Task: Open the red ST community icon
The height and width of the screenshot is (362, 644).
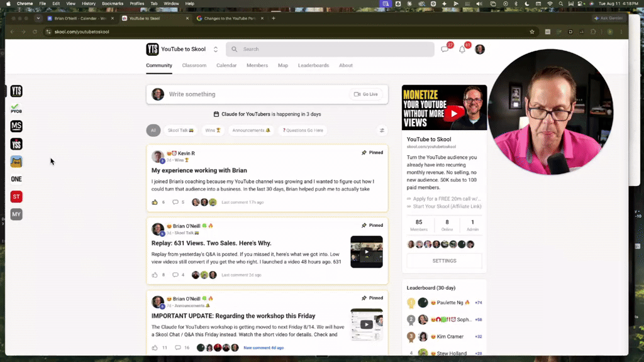Action: [x=16, y=197]
